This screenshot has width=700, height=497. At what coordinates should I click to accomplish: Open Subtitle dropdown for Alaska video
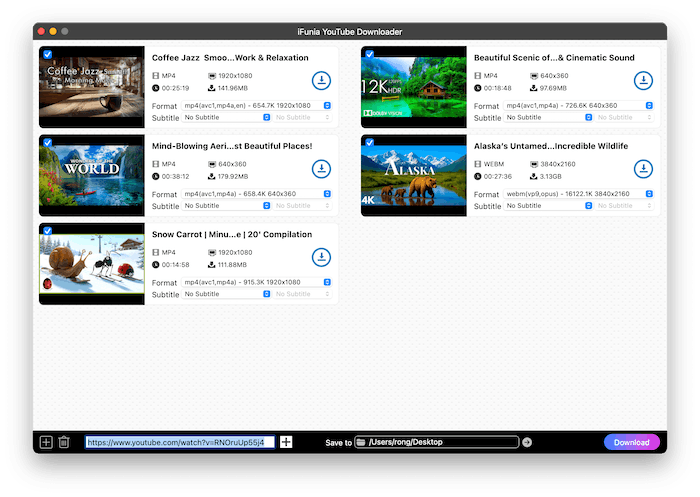[x=549, y=206]
